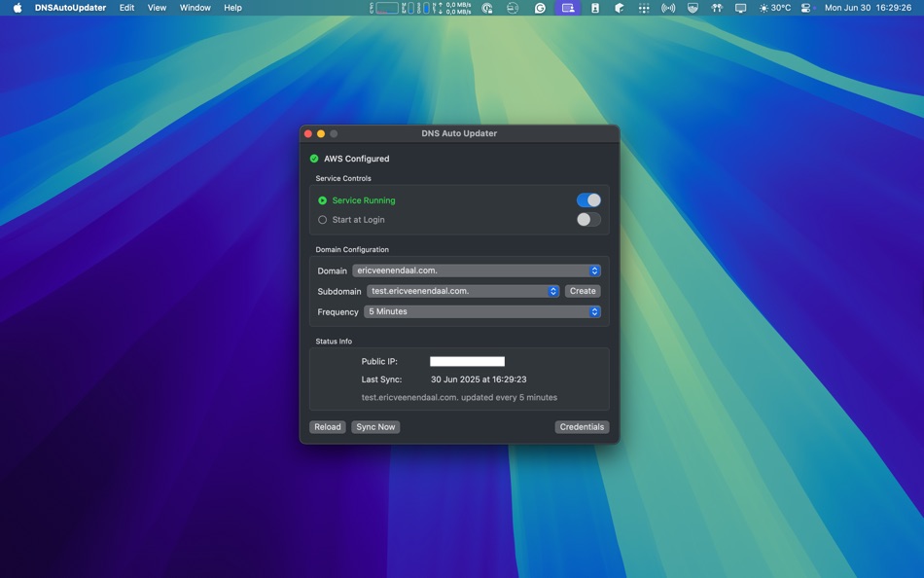Open the Apple menu
Viewport: 924px width, 578px height.
tap(18, 8)
